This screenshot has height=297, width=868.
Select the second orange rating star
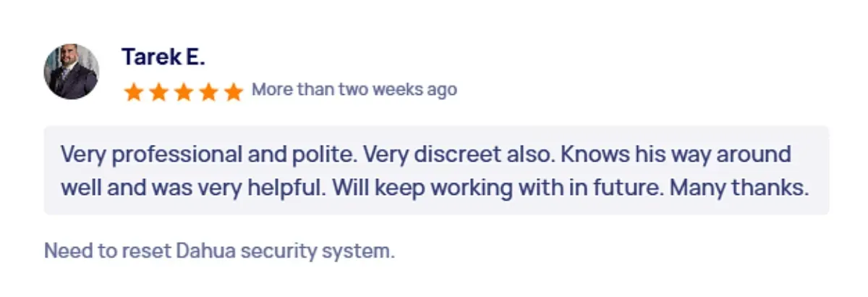click(158, 91)
